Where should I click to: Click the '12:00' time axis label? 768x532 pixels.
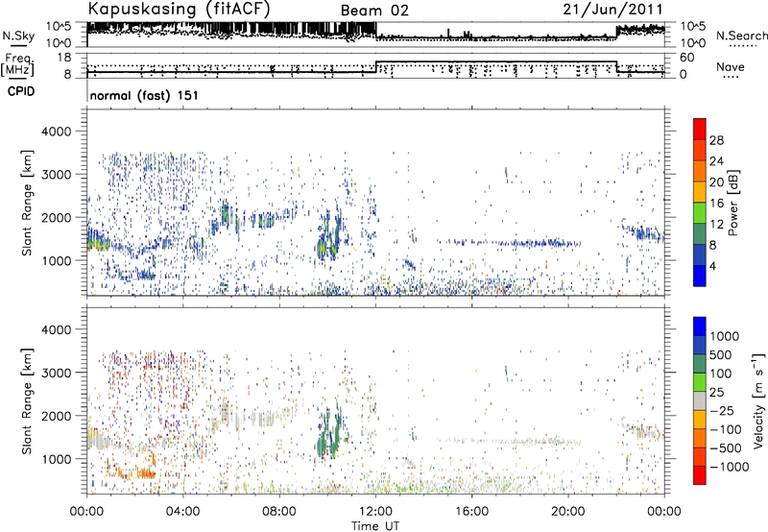click(x=375, y=512)
